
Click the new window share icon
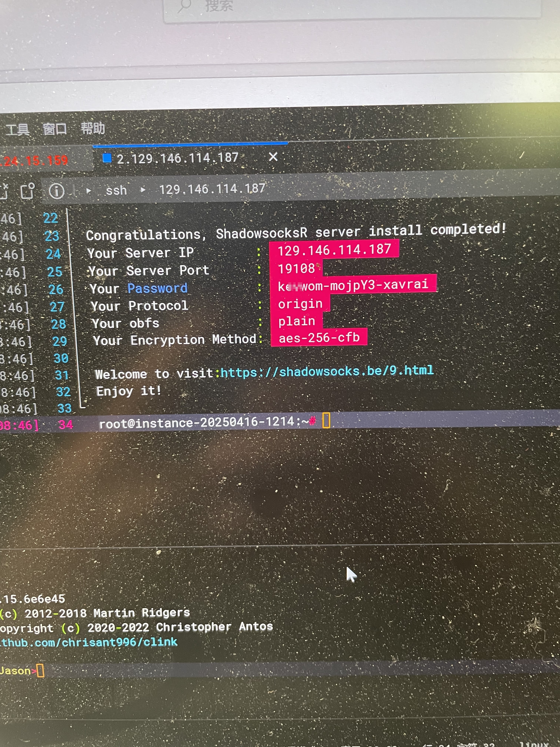coord(28,191)
